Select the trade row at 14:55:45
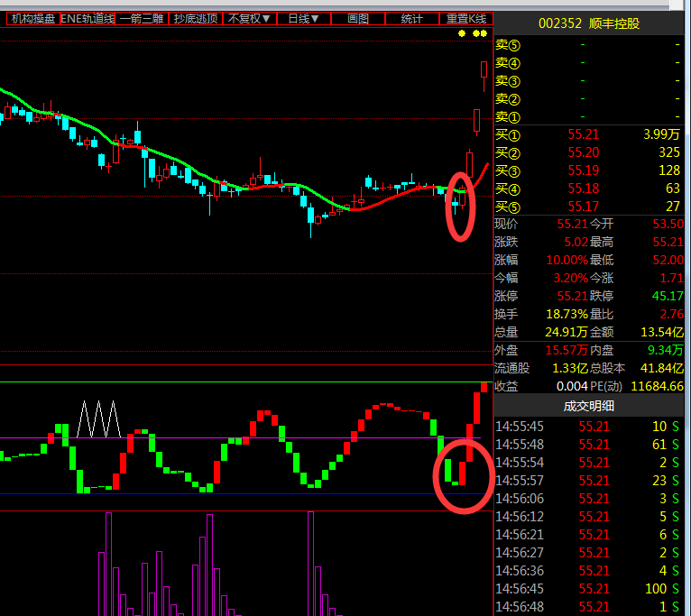The width and height of the screenshot is (691, 616). click(588, 427)
